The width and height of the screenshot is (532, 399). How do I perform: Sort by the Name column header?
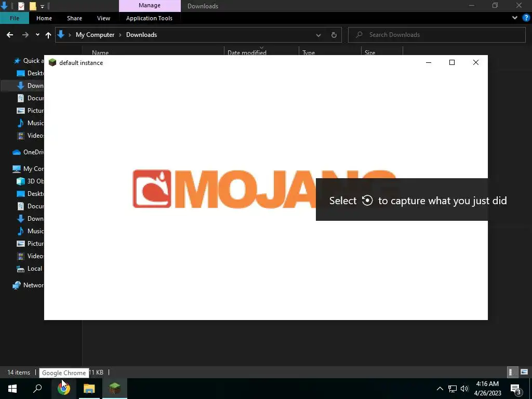coord(100,52)
